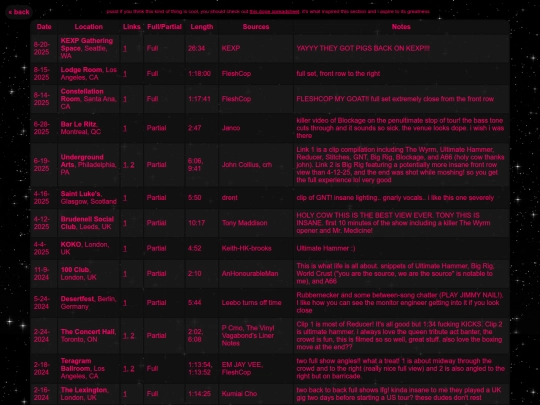Click 'Lodge Room, Los Angeles, CA' location
Viewport: 540px width, 405px height.
pos(89,74)
